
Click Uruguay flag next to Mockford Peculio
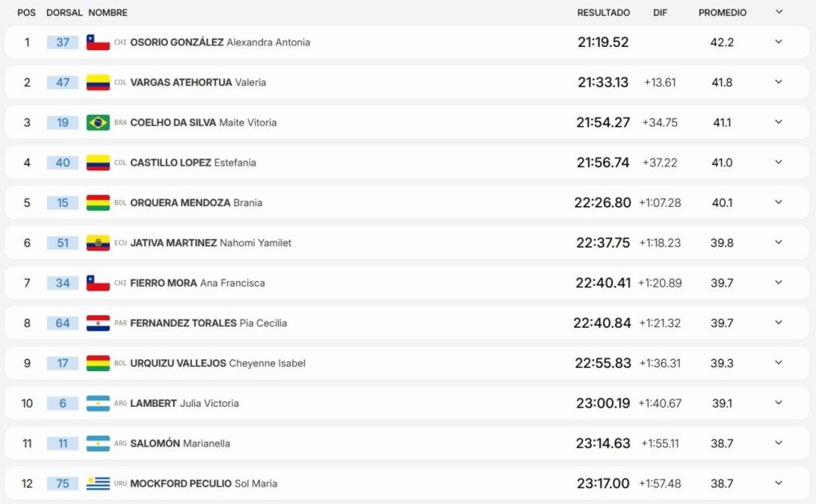coord(98,483)
